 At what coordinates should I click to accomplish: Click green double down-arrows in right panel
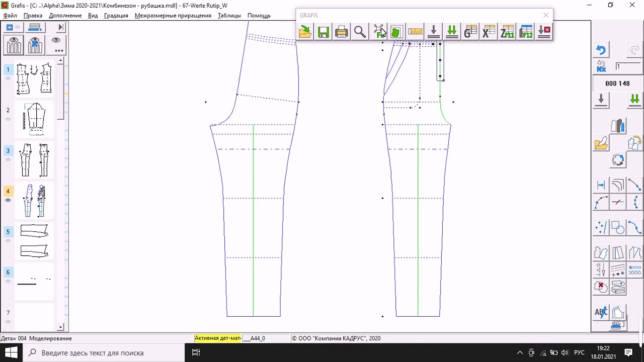click(x=634, y=100)
